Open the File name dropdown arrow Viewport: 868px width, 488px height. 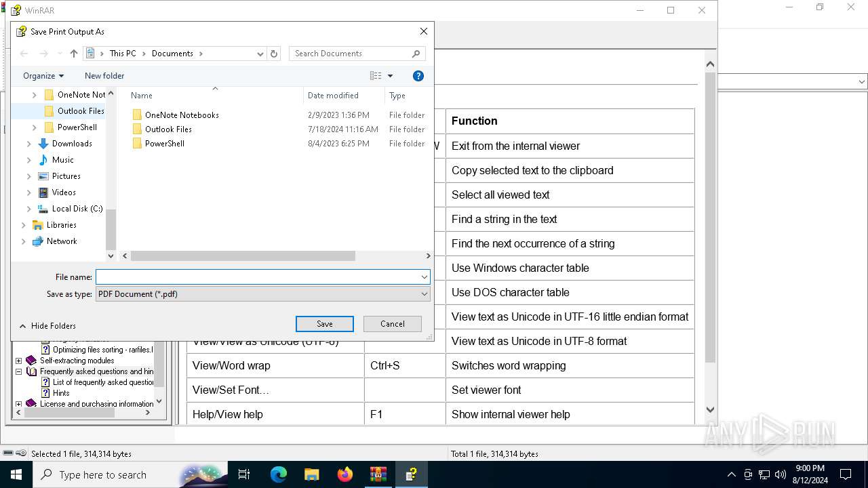[425, 277]
